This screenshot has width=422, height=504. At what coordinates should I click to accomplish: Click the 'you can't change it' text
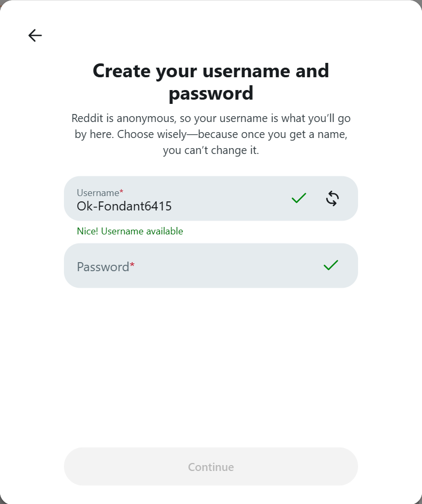tap(211, 150)
